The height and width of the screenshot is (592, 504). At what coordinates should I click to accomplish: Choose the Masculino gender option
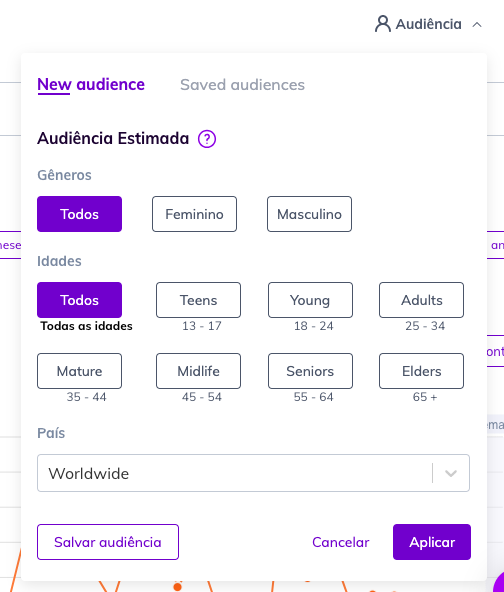(x=310, y=214)
